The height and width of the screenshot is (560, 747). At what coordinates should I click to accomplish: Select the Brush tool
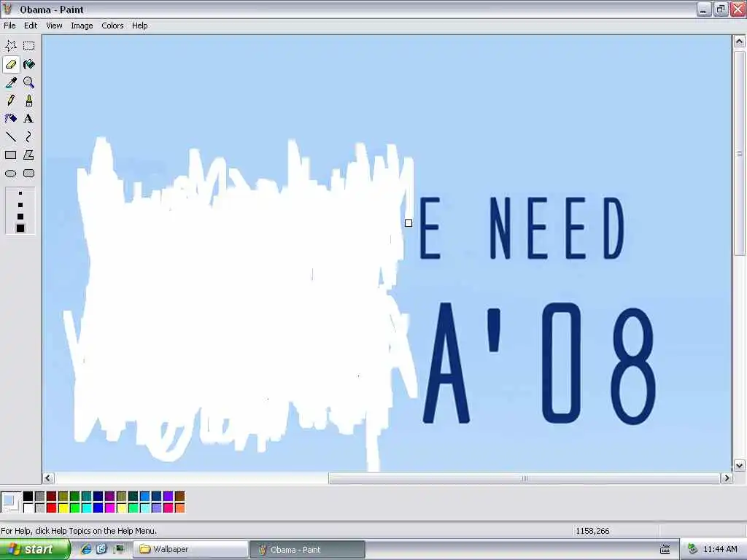[28, 101]
